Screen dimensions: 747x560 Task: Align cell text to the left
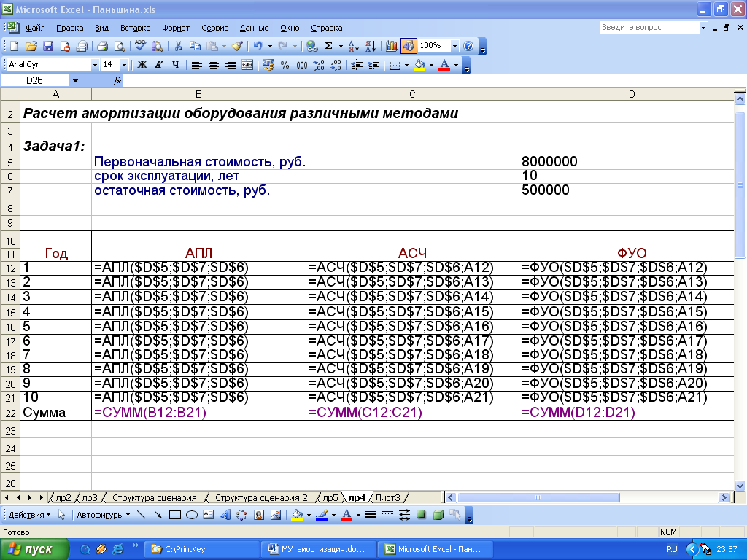196,65
